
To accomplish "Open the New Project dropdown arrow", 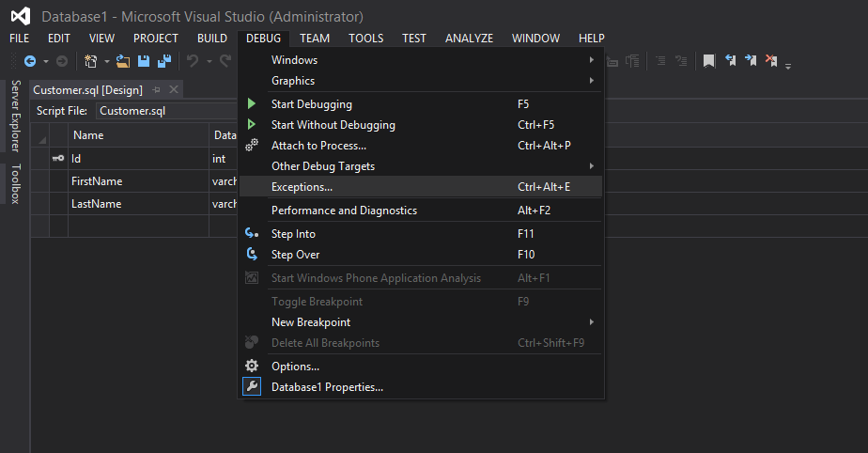I will click(107, 61).
